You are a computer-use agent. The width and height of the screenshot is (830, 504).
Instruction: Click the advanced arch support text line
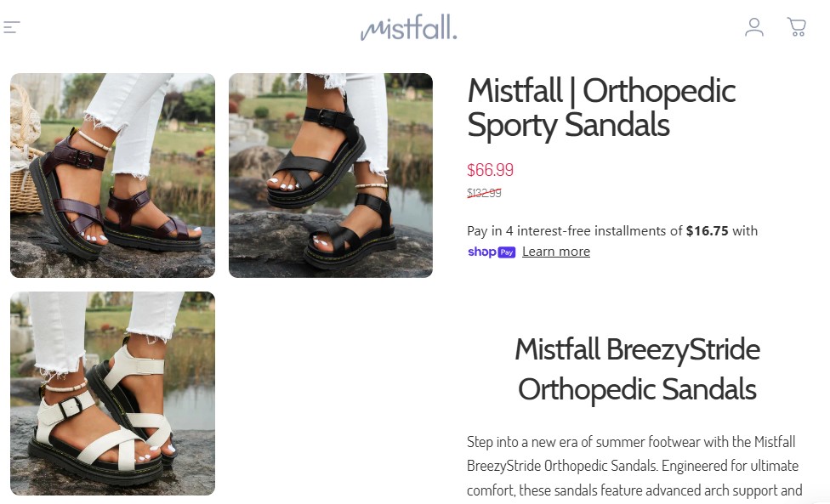pyautogui.click(x=634, y=490)
